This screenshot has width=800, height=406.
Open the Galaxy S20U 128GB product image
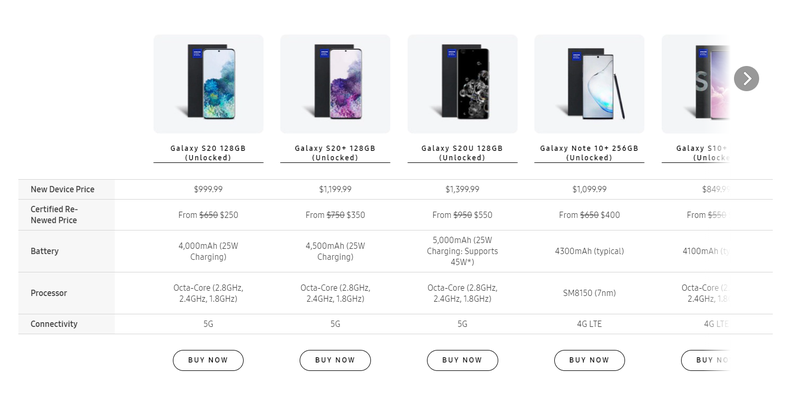(x=462, y=84)
